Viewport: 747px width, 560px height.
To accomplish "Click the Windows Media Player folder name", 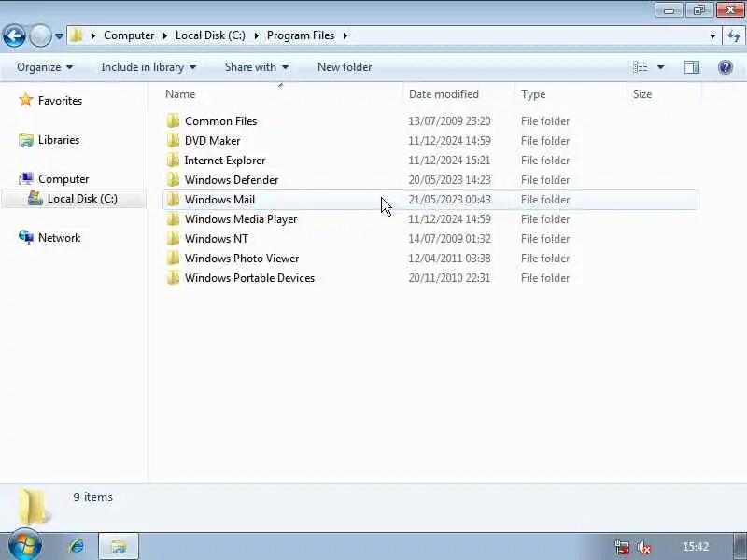I will 241,219.
